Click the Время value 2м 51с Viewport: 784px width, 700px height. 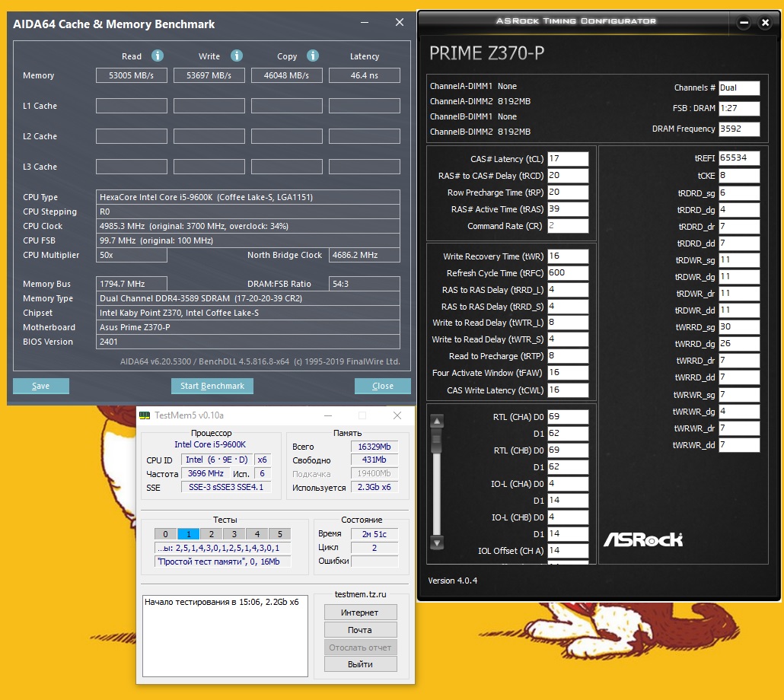pyautogui.click(x=374, y=534)
